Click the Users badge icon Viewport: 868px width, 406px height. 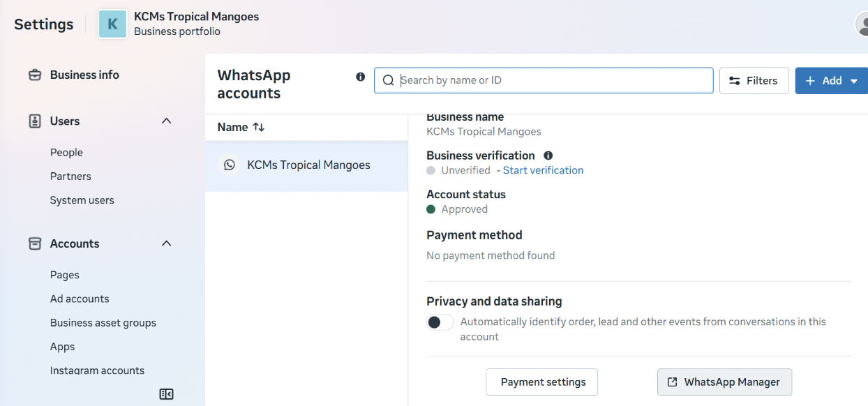(35, 121)
